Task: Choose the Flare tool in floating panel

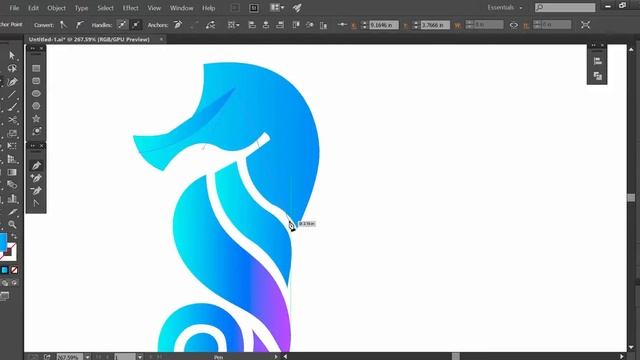Action: click(x=36, y=131)
